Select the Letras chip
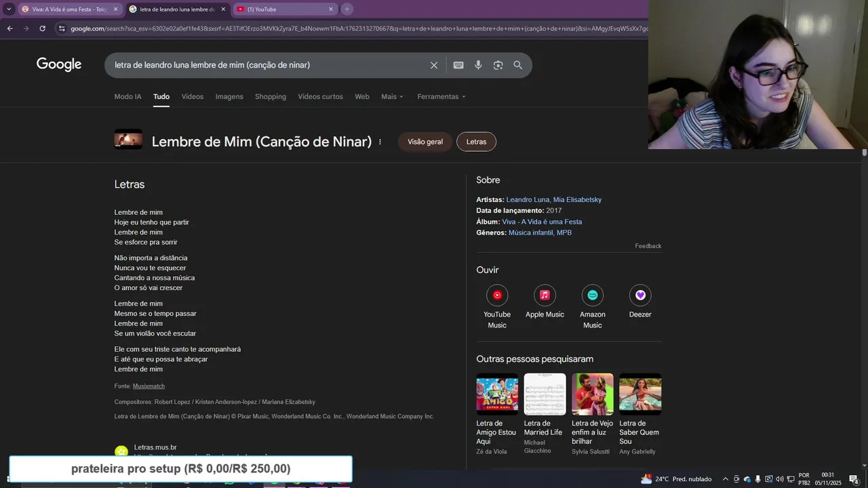Image resolution: width=868 pixels, height=488 pixels. click(477, 142)
